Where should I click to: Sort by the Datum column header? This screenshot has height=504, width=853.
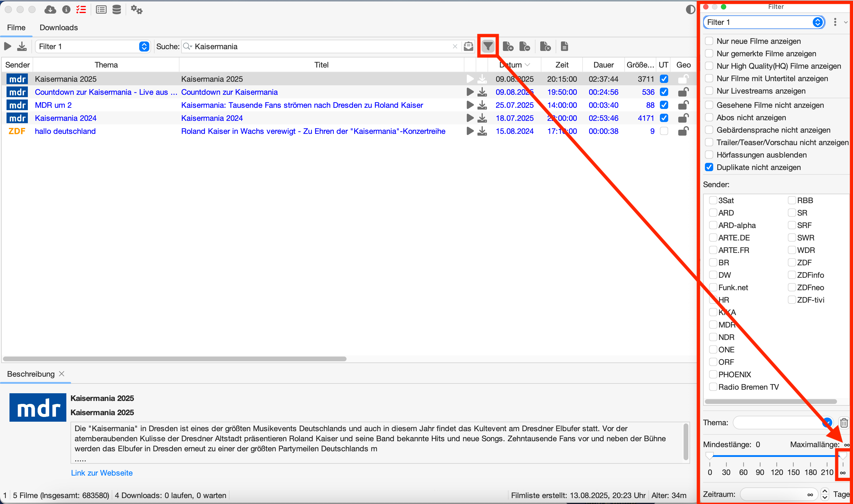click(x=514, y=65)
